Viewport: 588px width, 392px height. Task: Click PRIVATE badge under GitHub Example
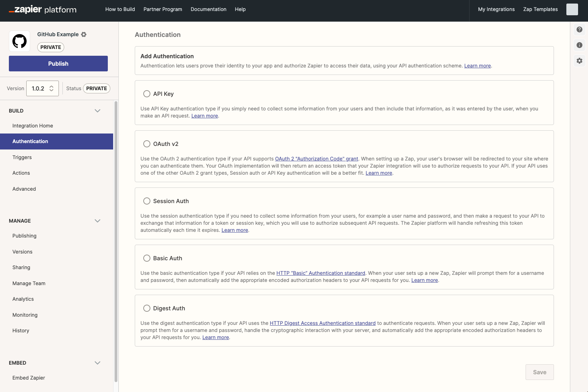click(51, 47)
